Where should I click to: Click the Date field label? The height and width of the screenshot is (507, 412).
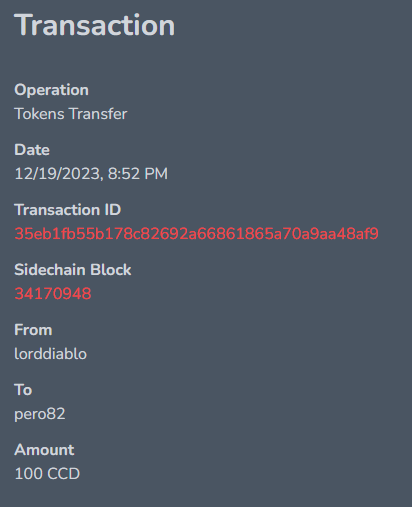(x=32, y=150)
